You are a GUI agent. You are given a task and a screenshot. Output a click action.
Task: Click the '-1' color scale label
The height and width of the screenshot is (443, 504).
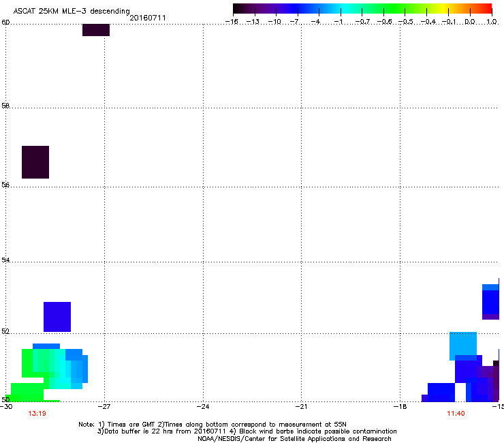pyautogui.click(x=338, y=22)
